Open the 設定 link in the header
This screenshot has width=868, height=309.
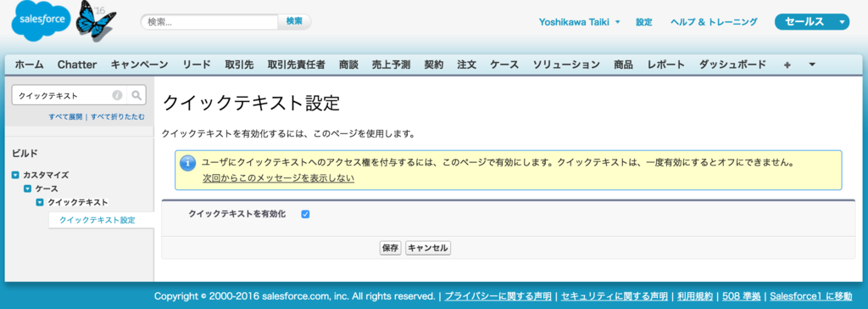[644, 22]
